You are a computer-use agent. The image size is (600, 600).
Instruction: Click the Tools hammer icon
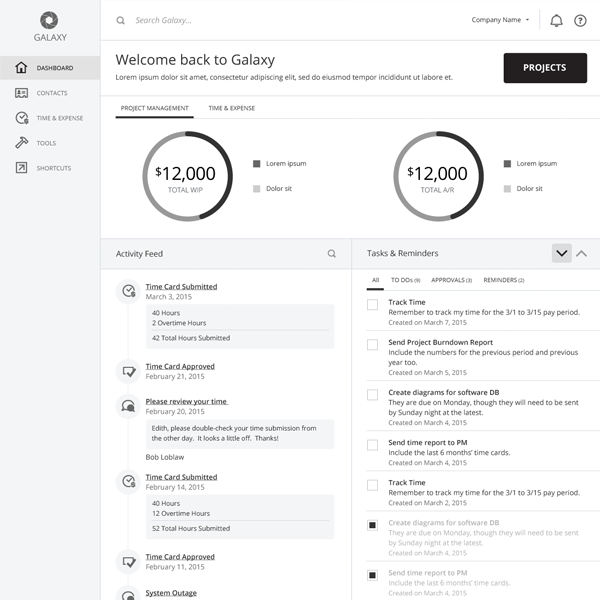(21, 143)
